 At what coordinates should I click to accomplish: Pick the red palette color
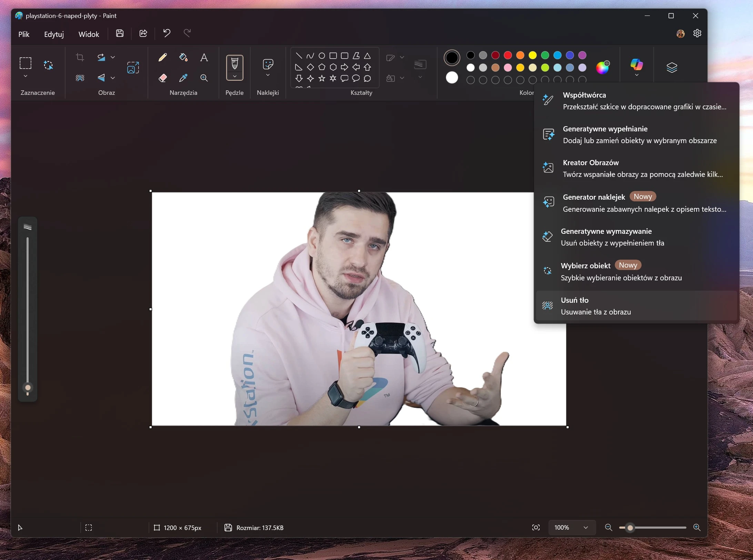click(x=508, y=55)
